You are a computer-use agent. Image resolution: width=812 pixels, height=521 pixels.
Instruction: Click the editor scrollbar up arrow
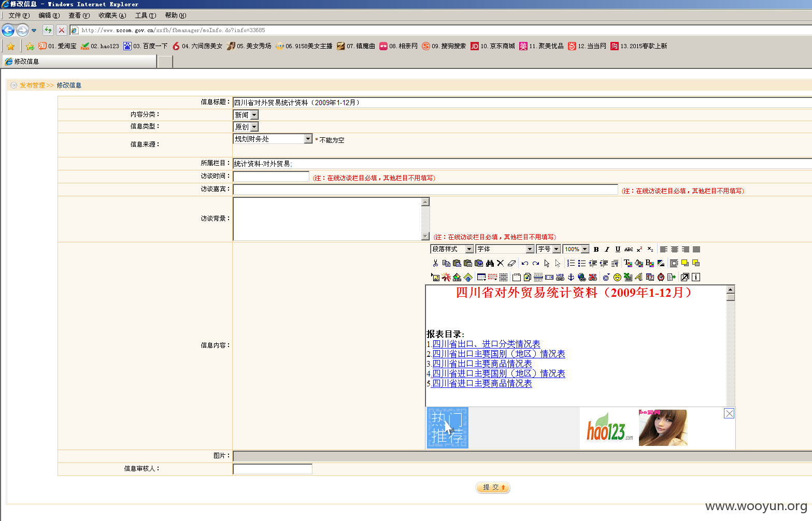(x=730, y=290)
